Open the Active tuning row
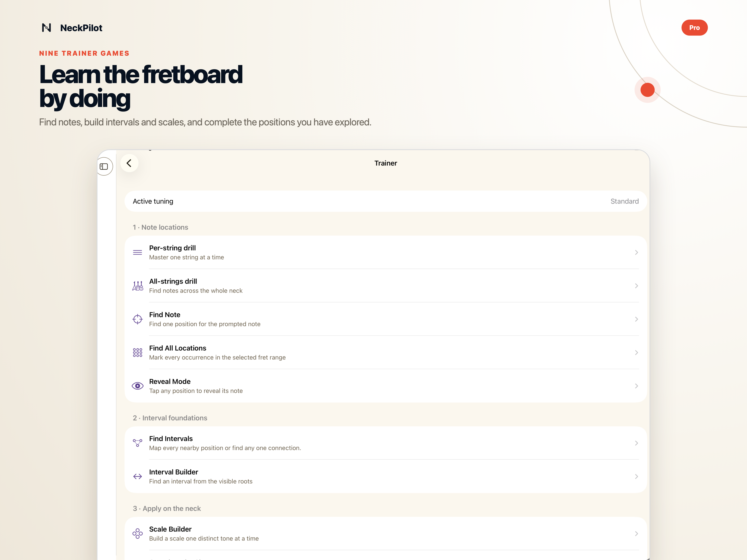This screenshot has width=747, height=560. click(x=386, y=201)
